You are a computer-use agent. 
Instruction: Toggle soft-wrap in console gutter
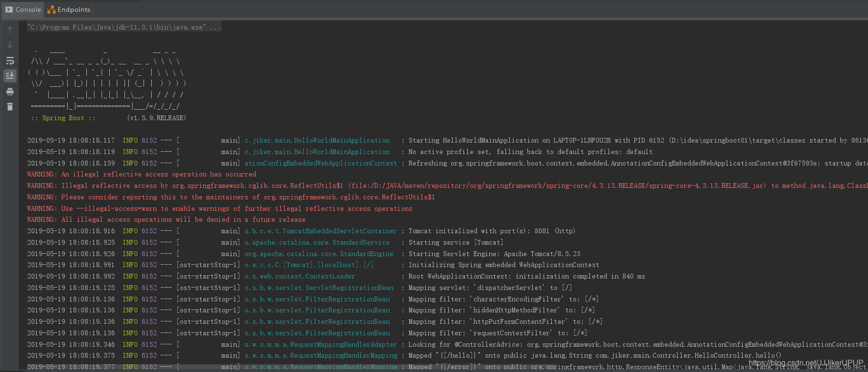(10, 61)
